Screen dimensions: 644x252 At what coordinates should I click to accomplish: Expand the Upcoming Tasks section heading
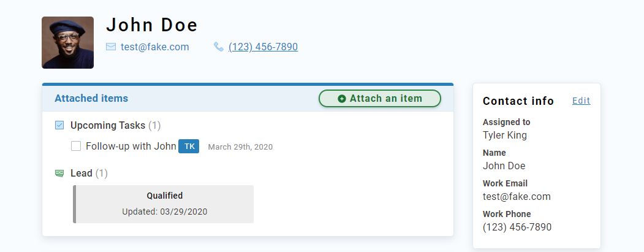tap(108, 125)
